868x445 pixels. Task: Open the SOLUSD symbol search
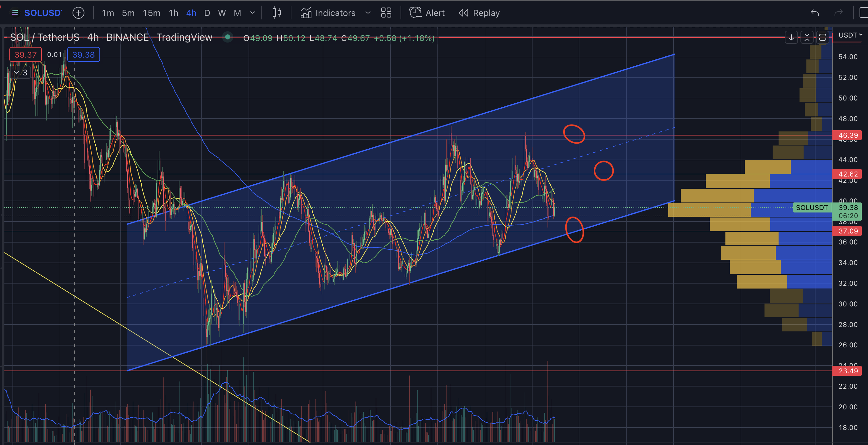click(x=43, y=13)
